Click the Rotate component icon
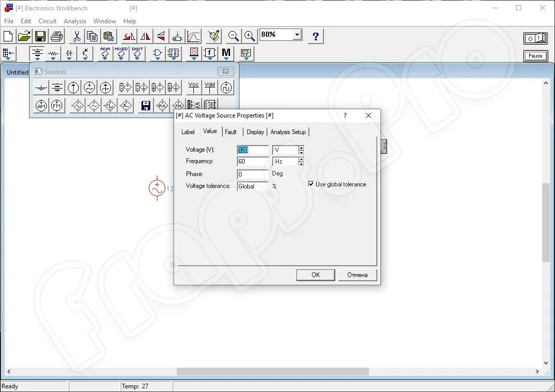This screenshot has width=555, height=392. point(129,36)
